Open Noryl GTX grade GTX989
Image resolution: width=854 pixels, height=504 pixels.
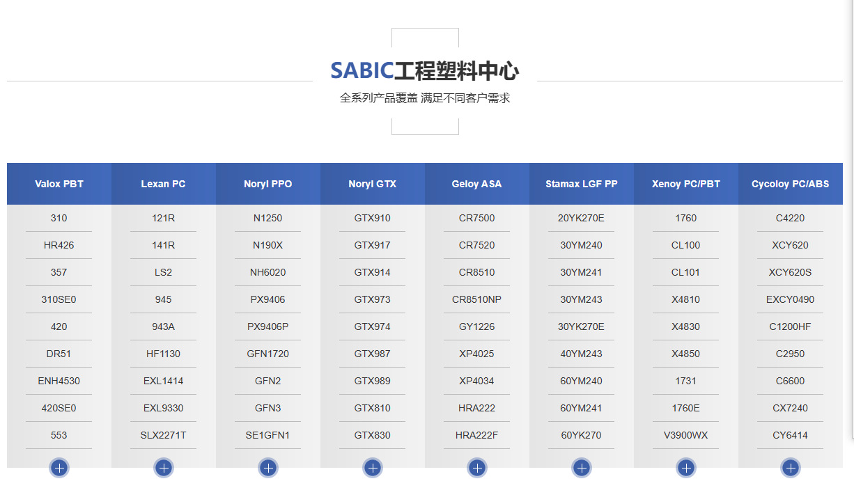373,381
